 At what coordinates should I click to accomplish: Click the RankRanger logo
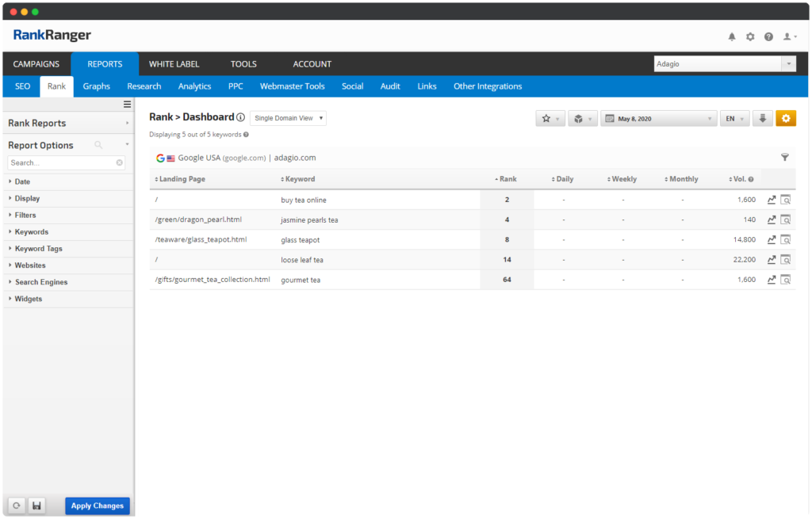pyautogui.click(x=52, y=35)
